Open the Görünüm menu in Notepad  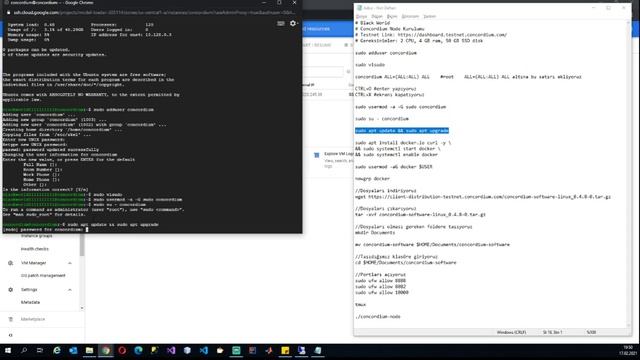coord(410,16)
